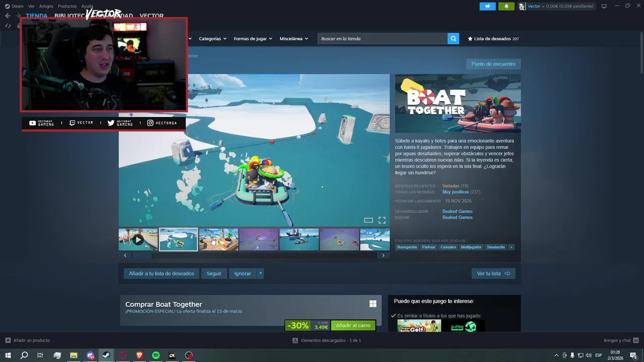Image resolution: width=644 pixels, height=362 pixels.
Task: Open the Ayuda menu
Action: tap(87, 6)
